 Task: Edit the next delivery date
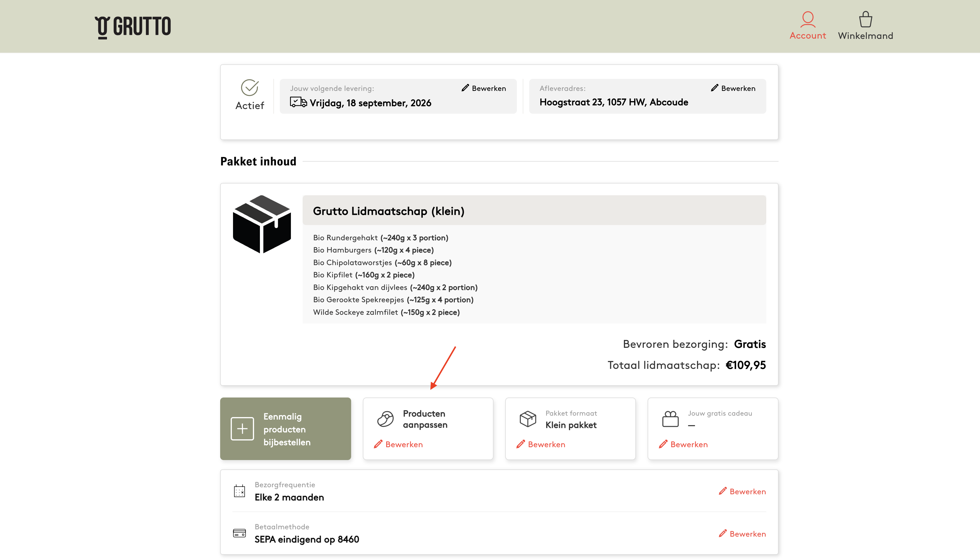(x=484, y=88)
